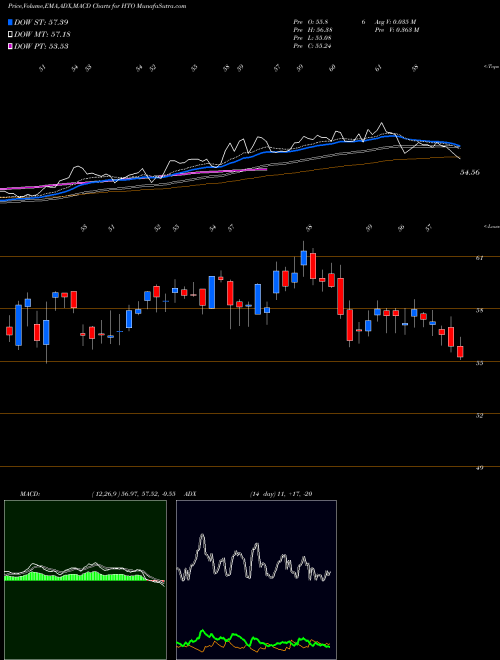Select the DOW ST: 57.39 label
This screenshot has width=500, height=660.
point(41,22)
